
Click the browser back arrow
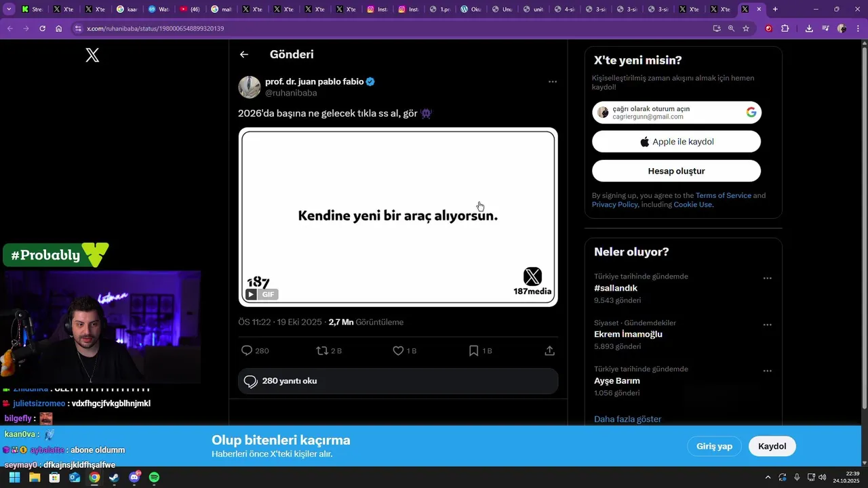click(9, 28)
